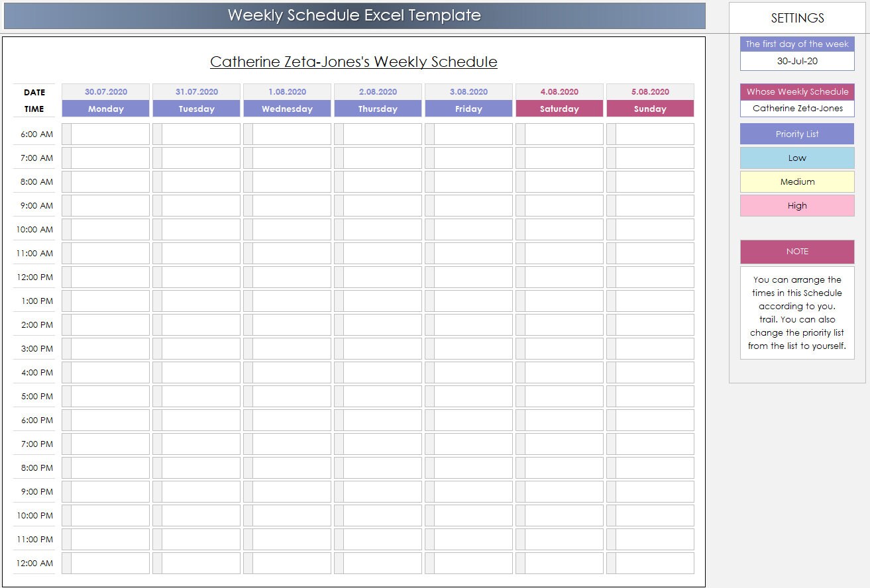The height and width of the screenshot is (588, 870).
Task: Select the Saturday header with pink styling
Action: (x=559, y=109)
